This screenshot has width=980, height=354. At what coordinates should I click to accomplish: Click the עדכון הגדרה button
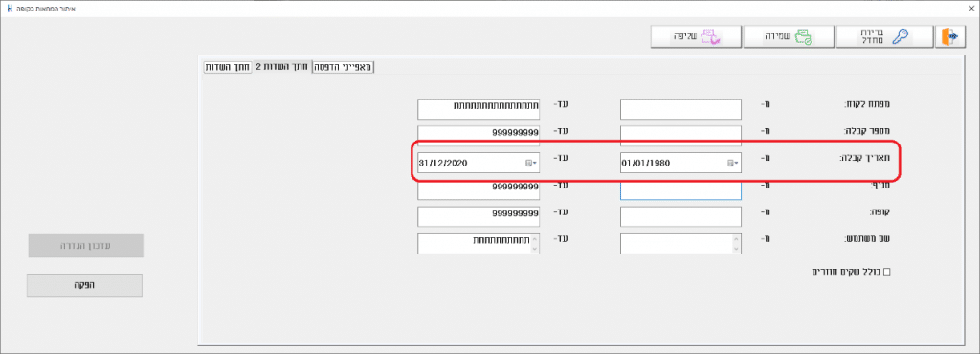tap(85, 246)
